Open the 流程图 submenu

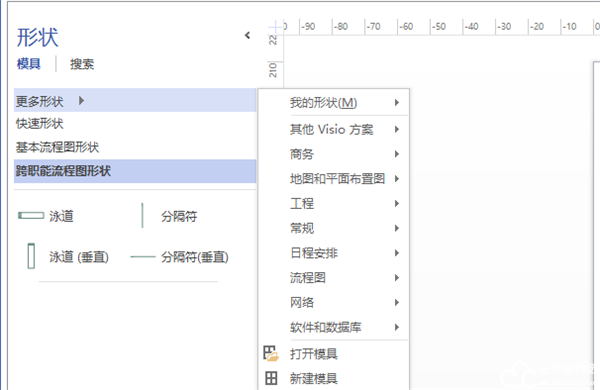point(334,277)
